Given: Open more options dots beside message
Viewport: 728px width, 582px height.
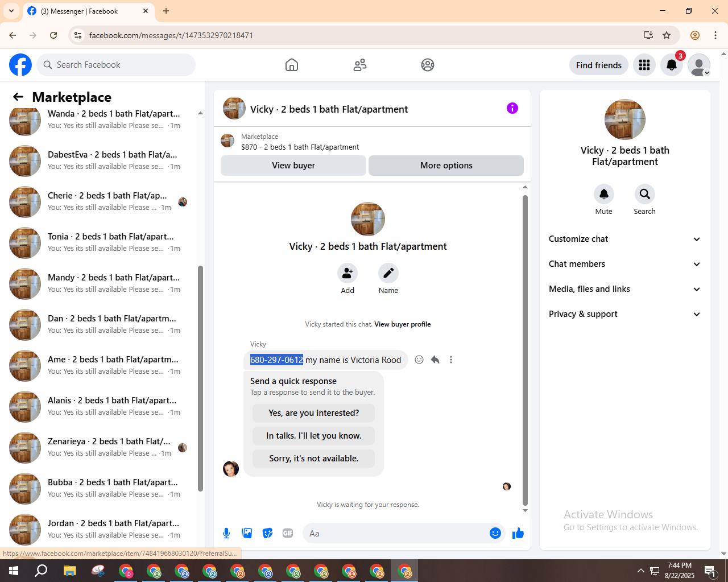Looking at the screenshot, I should (x=451, y=360).
